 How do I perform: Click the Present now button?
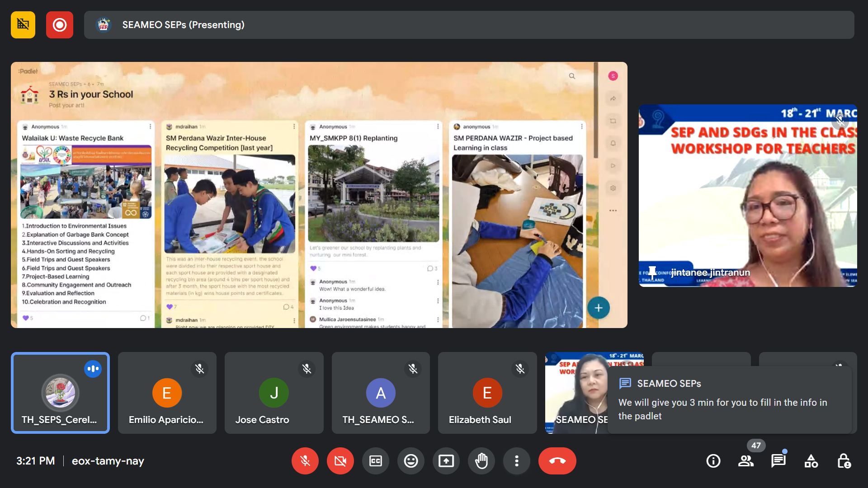pos(446,461)
